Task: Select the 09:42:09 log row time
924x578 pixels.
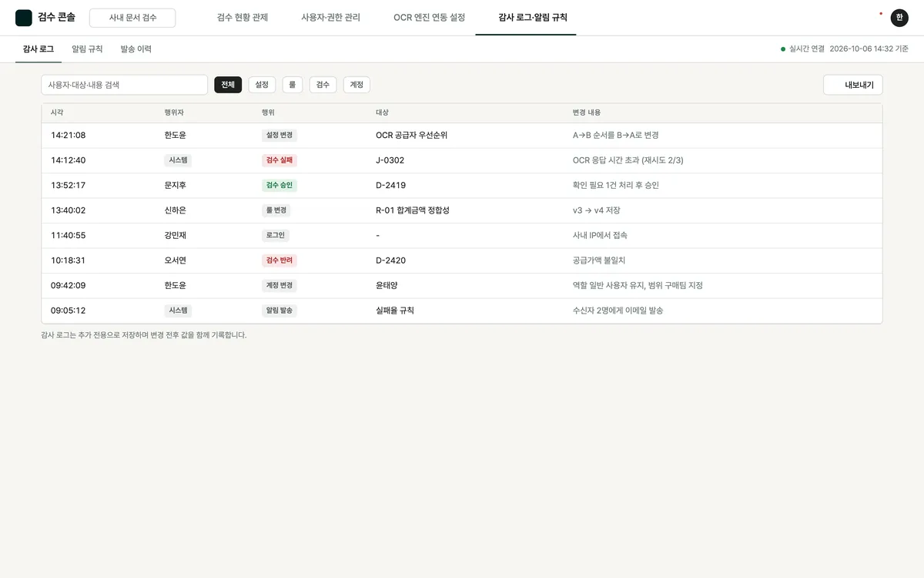Action: pos(69,285)
